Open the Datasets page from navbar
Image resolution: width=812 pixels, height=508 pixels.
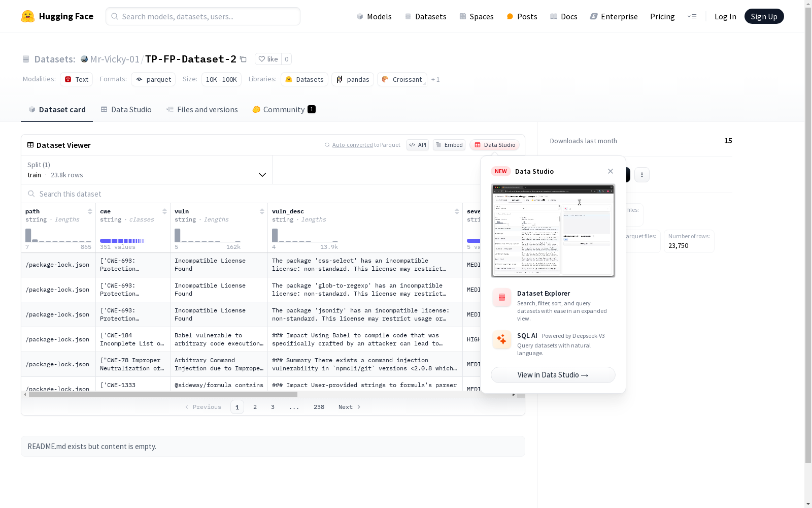[425, 16]
